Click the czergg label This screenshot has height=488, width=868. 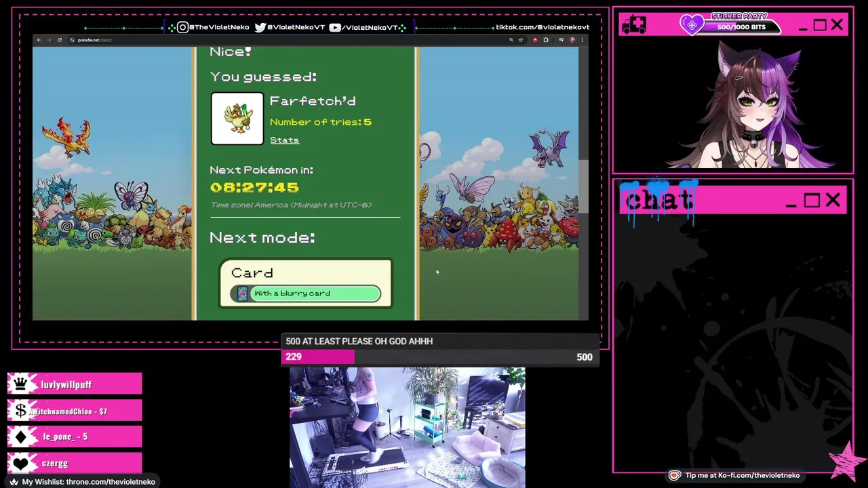[x=55, y=464]
